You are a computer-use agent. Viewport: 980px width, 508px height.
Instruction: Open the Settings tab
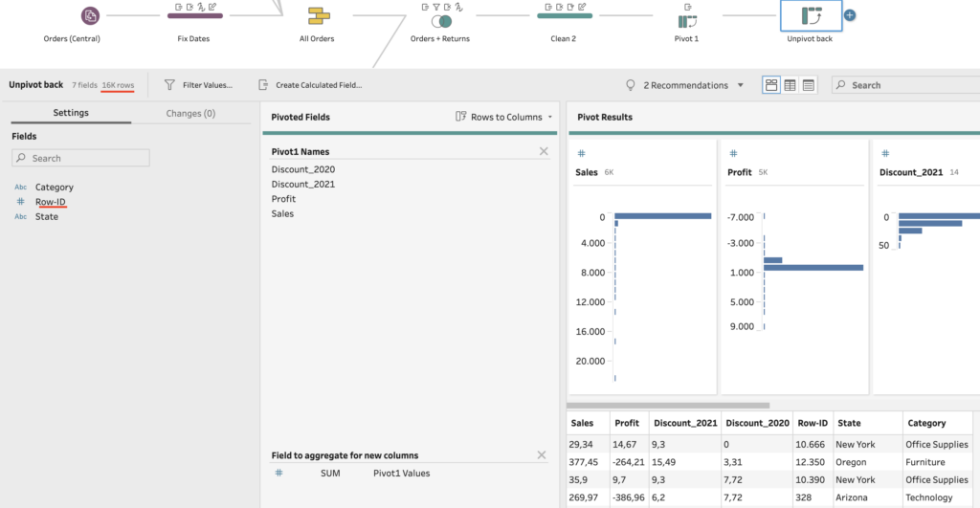(71, 113)
